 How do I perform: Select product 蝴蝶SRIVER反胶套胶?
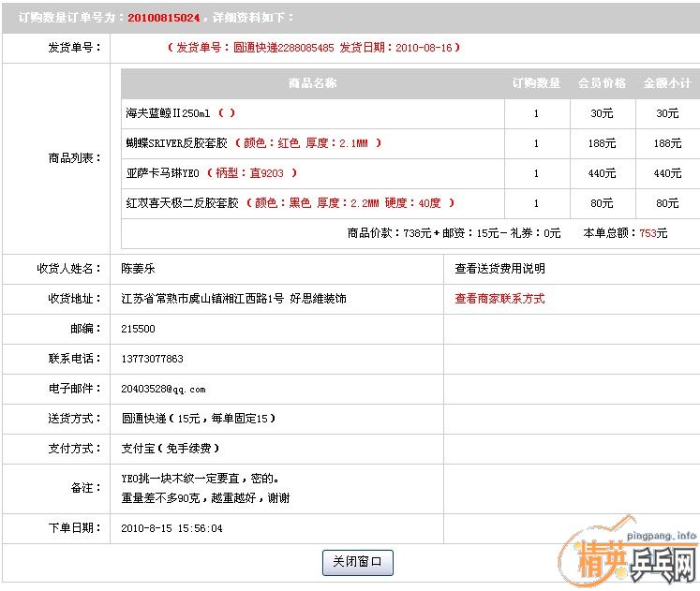pos(182,143)
